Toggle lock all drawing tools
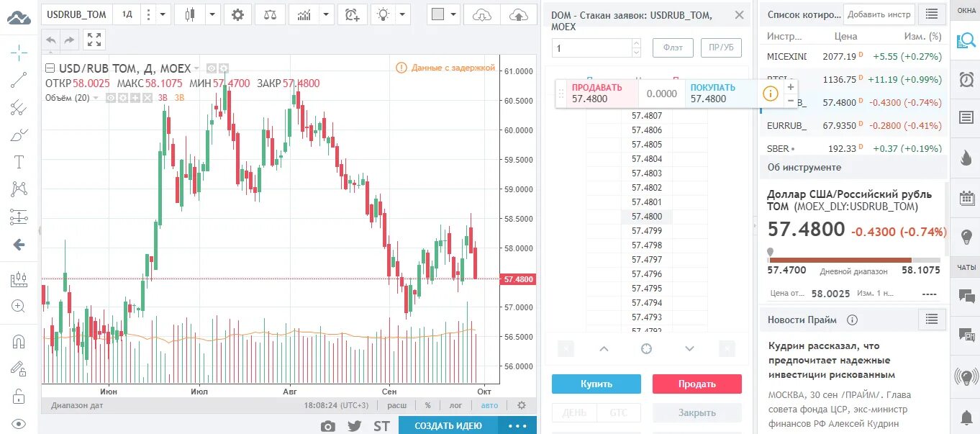The height and width of the screenshot is (434, 980). coord(19,396)
